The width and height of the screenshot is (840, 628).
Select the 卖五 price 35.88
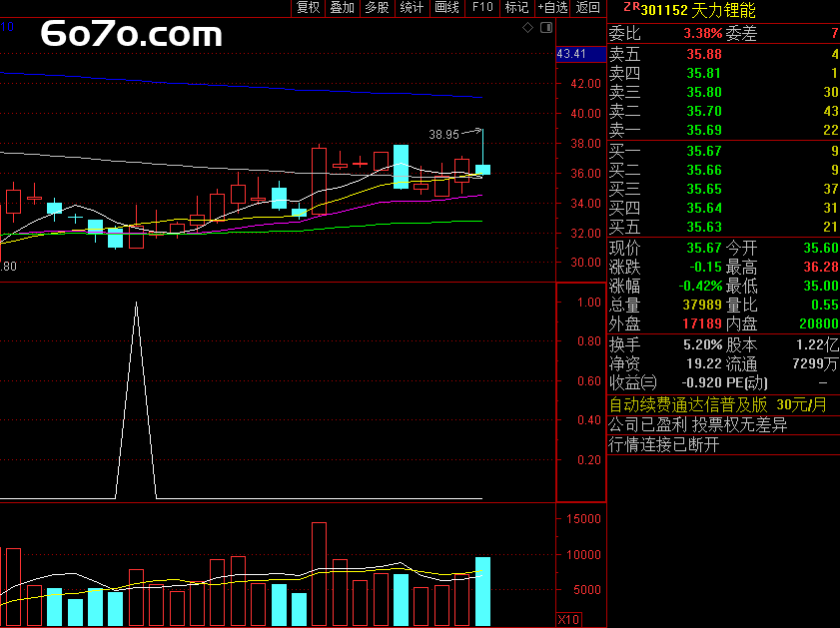[704, 54]
